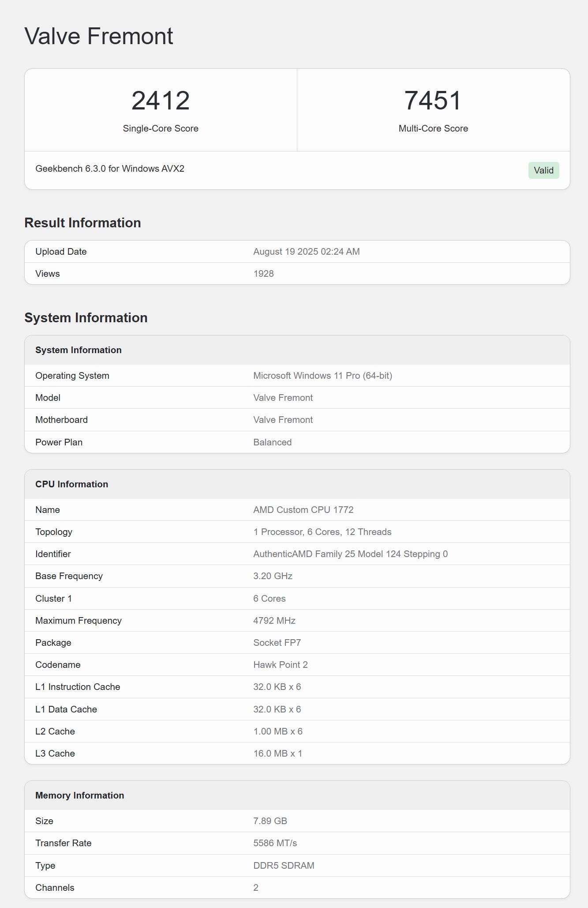Screen dimensions: 588x908
Task: Click the Valve Fremont page title
Action: pyautogui.click(x=99, y=36)
